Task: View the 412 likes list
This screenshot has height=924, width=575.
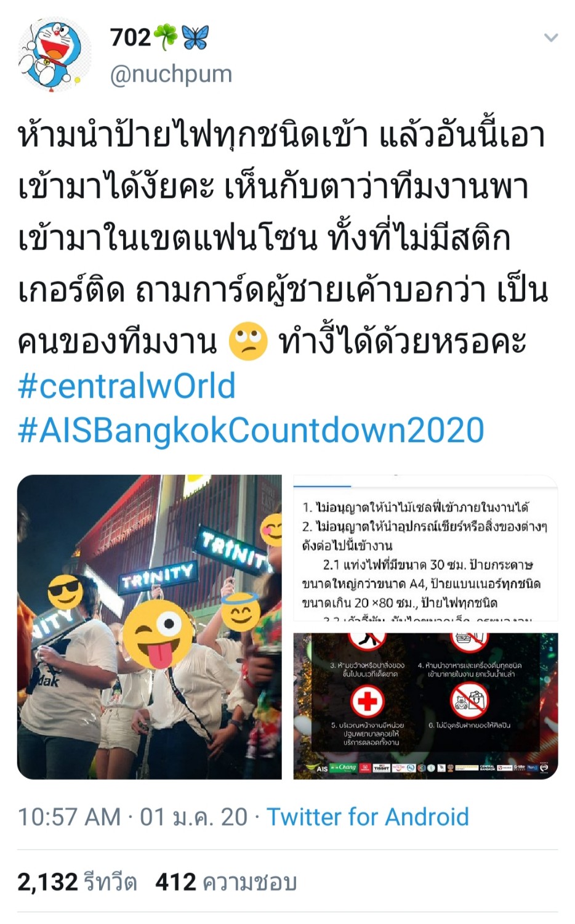Action: click(226, 882)
